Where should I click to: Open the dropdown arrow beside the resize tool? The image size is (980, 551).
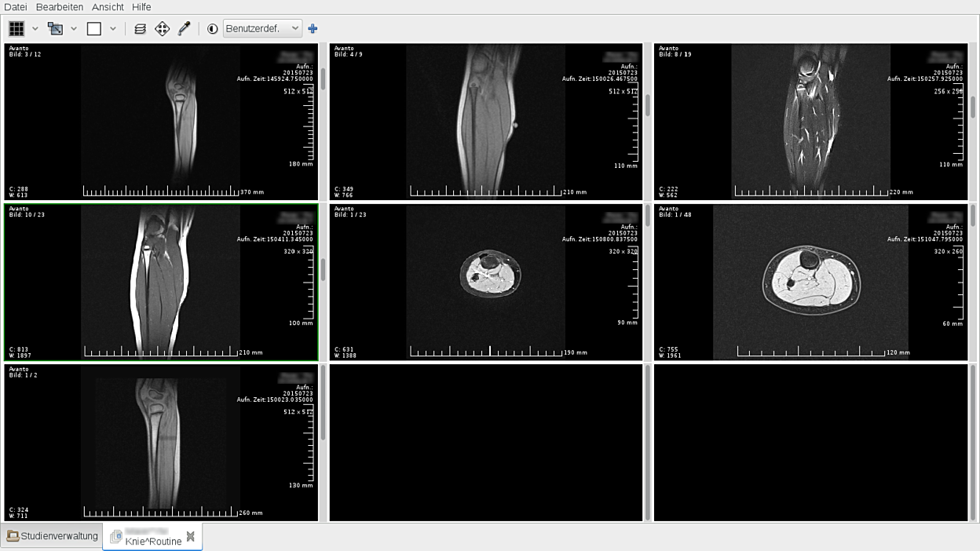[x=74, y=29]
